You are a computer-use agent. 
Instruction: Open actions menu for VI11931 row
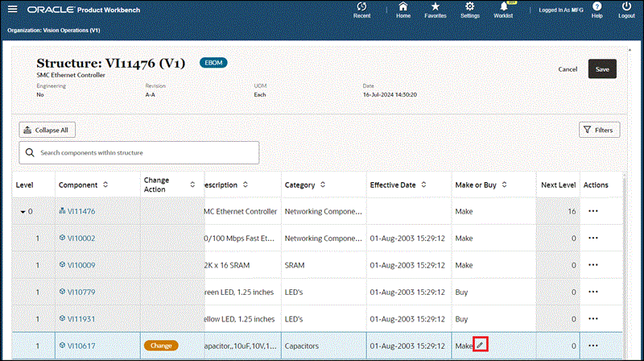point(593,318)
